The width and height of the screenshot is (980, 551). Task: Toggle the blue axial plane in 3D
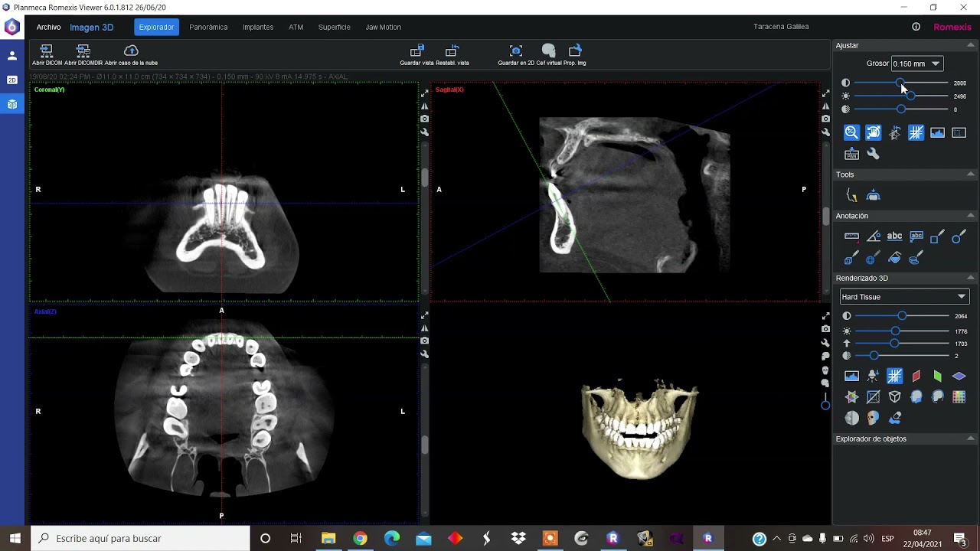pyautogui.click(x=959, y=376)
